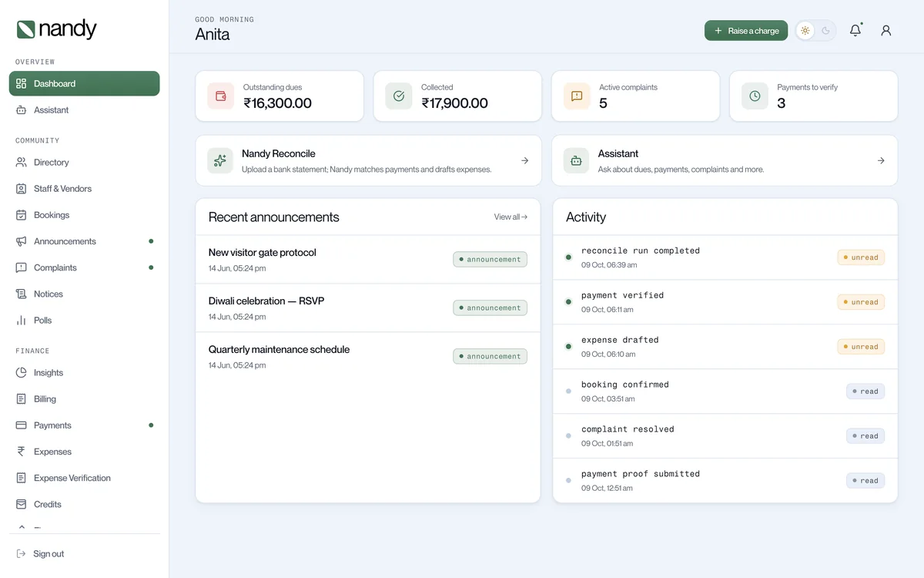The width and height of the screenshot is (924, 578).
Task: Open complaint resolved activity entry
Action: point(725,436)
